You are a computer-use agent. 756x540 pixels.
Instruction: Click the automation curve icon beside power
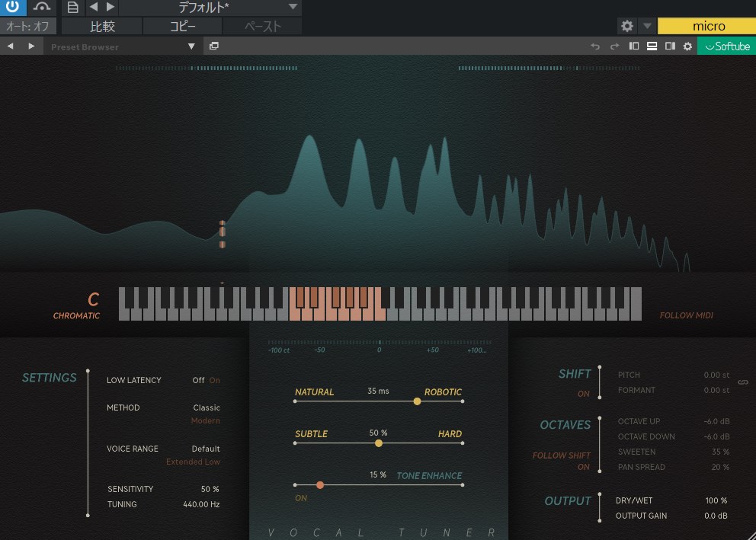43,8
